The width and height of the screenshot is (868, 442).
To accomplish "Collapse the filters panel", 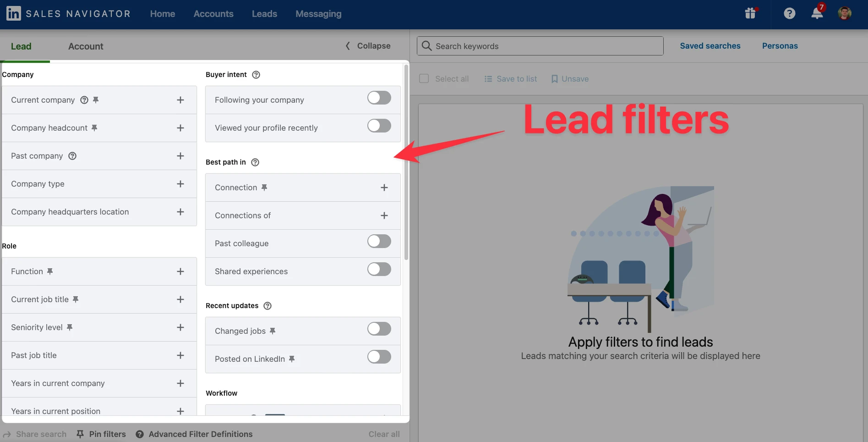I will [368, 46].
